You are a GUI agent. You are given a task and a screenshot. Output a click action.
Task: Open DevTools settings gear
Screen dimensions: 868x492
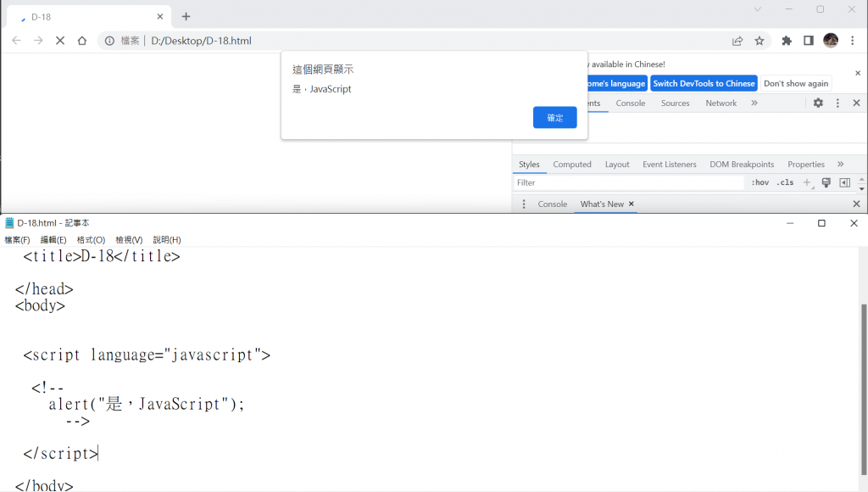click(x=818, y=103)
